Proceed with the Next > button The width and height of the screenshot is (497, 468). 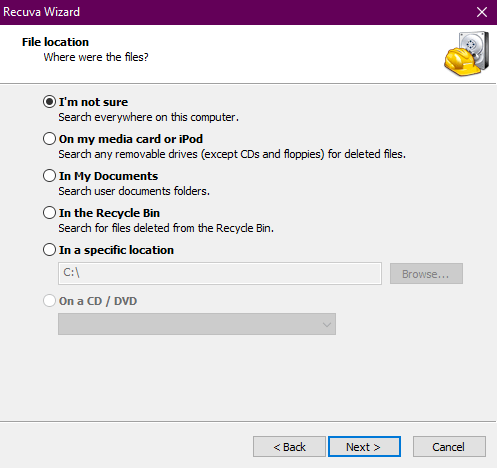[x=364, y=447]
